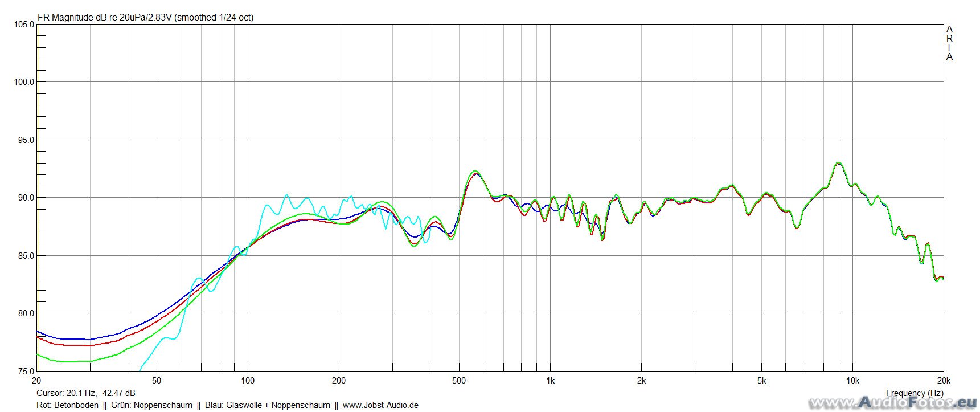Click the 'Rot: Betonboden' legend text
This screenshot has width=980, height=412.
[67, 405]
